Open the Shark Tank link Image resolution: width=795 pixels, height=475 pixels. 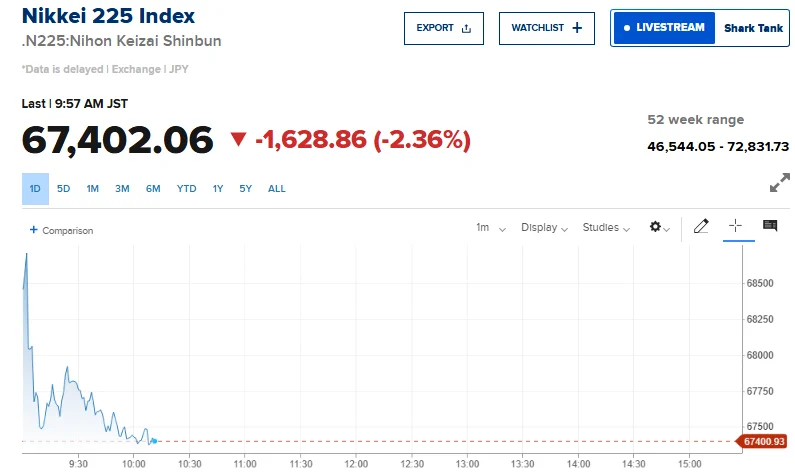[753, 28]
